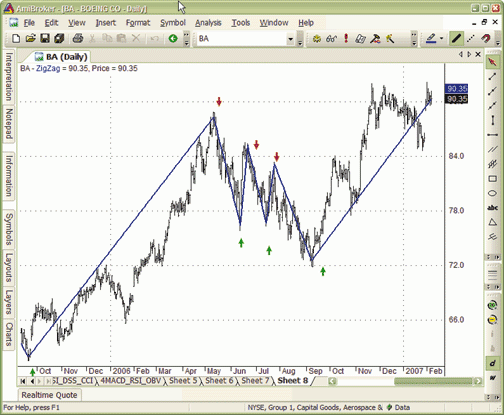Expand toolbar options chevron after wand icon
504x415 pixels.
pyautogui.click(x=414, y=39)
